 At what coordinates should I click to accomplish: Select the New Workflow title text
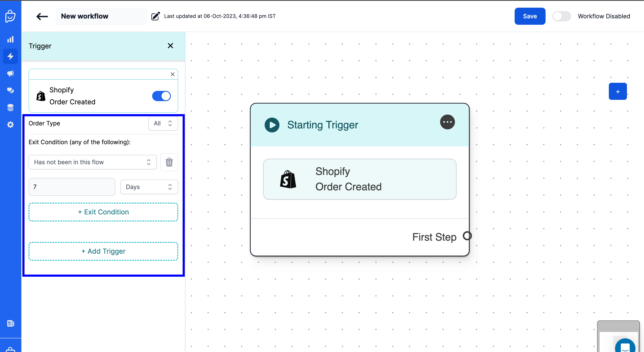click(85, 16)
